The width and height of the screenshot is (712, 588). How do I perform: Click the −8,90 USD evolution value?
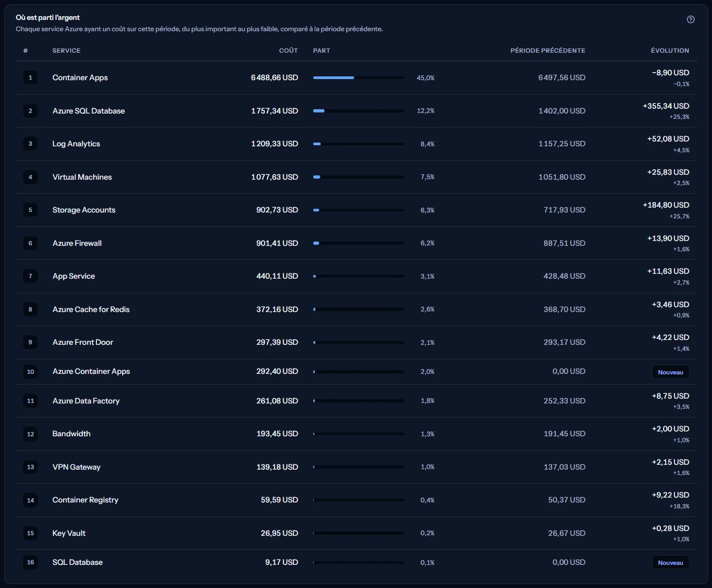671,73
